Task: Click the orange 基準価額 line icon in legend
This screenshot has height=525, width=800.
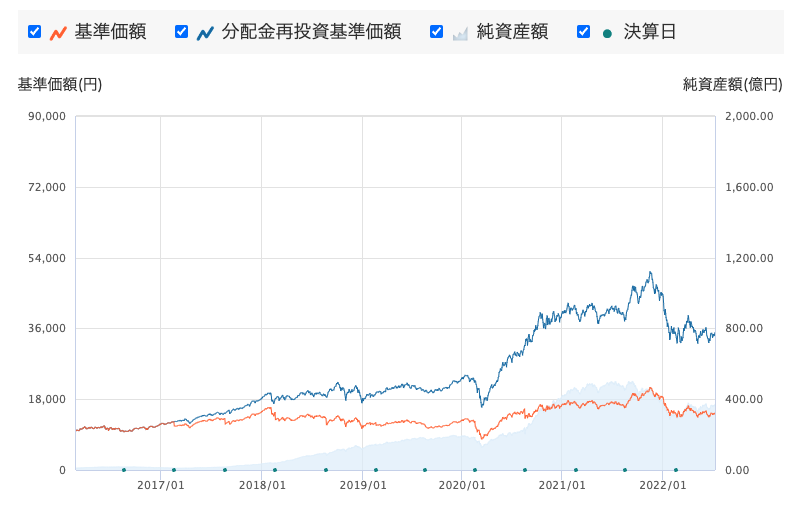Action: (58, 32)
